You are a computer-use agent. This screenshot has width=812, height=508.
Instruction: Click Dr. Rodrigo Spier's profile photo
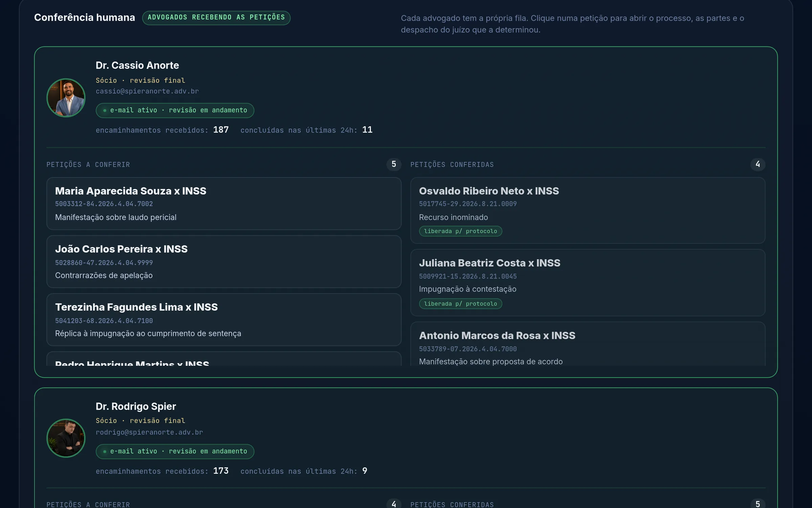pos(66,438)
